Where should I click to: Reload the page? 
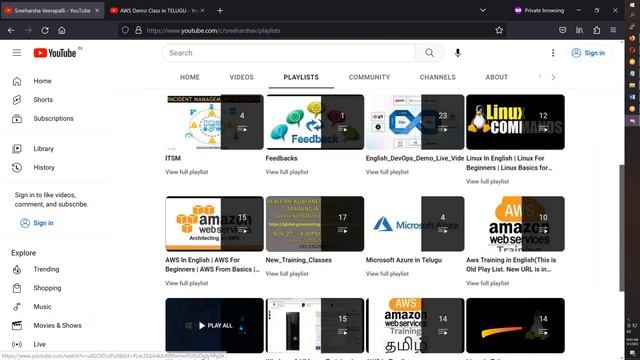tap(45, 30)
